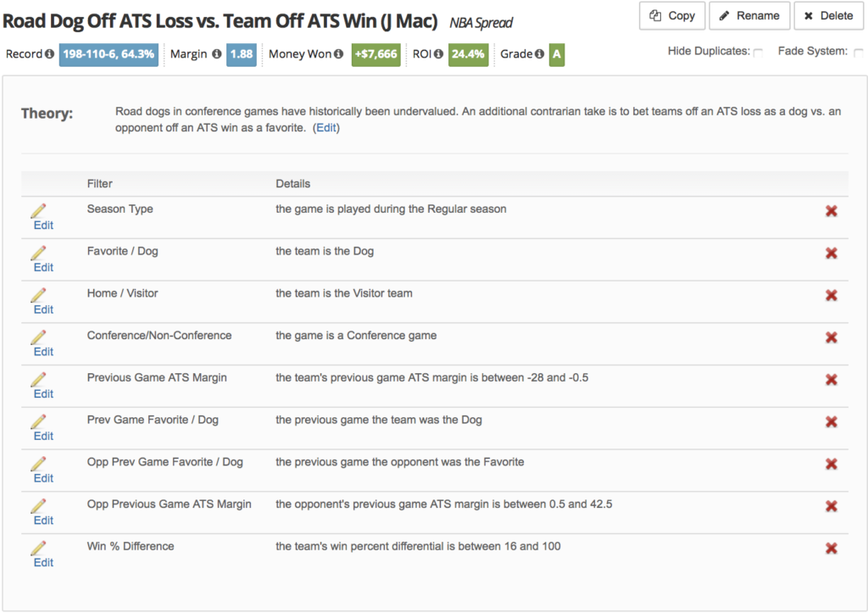
Task: Click 'the game is a Conference game' detail
Action: (356, 335)
